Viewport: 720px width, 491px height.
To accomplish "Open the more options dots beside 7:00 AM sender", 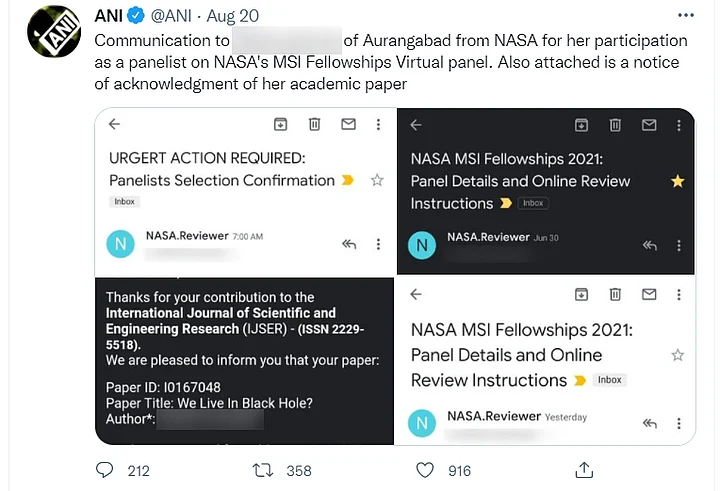I will pos(377,244).
